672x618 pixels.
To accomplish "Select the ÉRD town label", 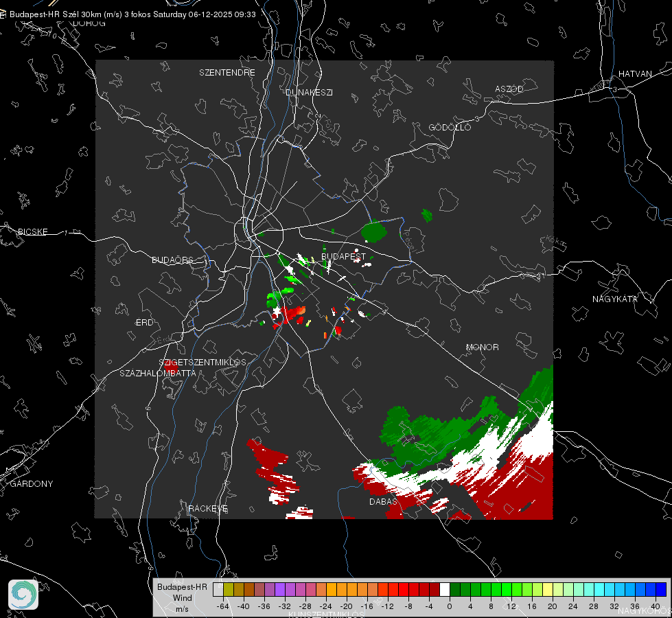I will tap(144, 323).
